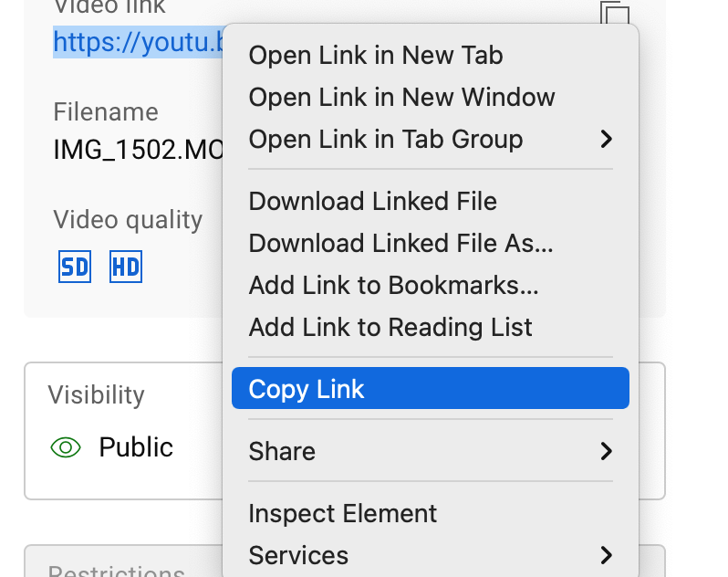Click the HD video quality icon
This screenshot has height=577, width=728.
[126, 268]
